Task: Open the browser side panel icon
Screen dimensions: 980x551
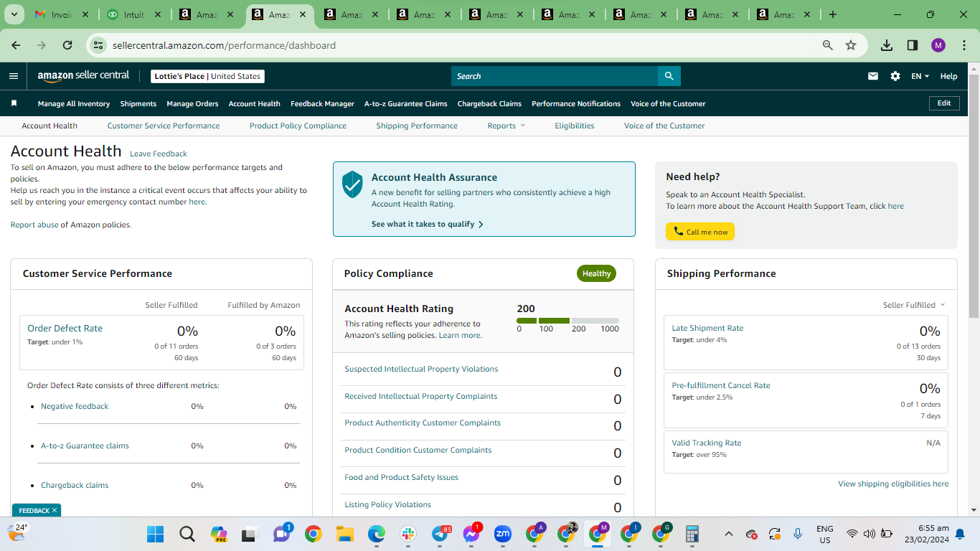Action: click(x=913, y=45)
